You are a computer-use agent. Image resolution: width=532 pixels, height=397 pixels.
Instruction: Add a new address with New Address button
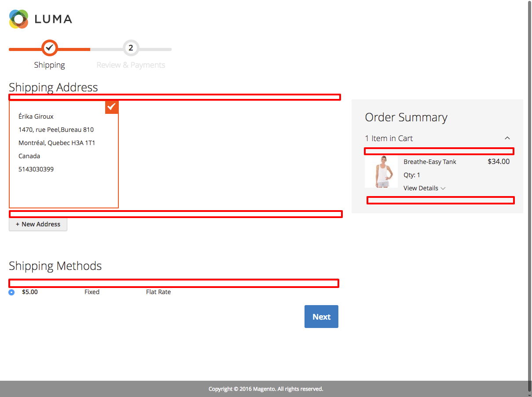point(38,224)
